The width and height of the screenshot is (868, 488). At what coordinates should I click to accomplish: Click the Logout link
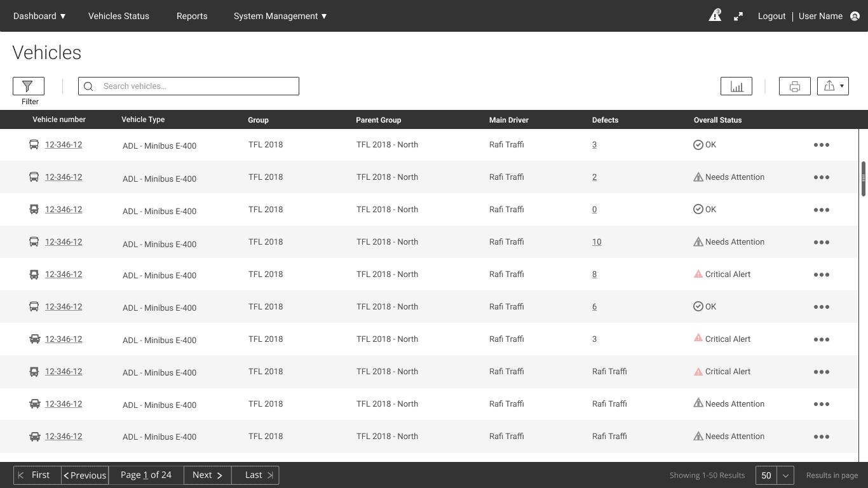pos(772,16)
